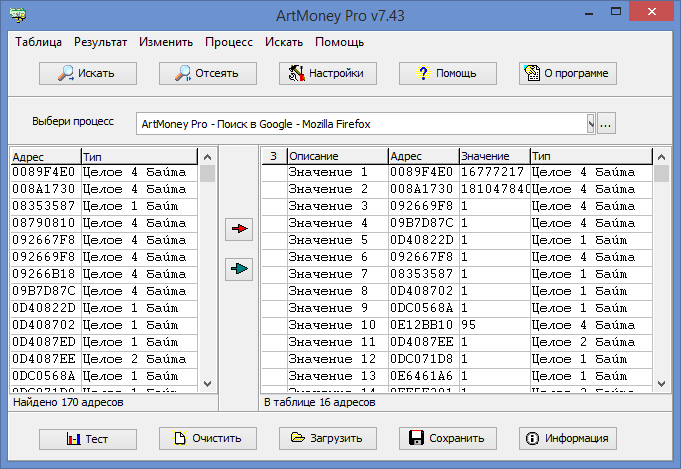Click the green arrow transfer button
The image size is (681, 469).
pyautogui.click(x=239, y=268)
